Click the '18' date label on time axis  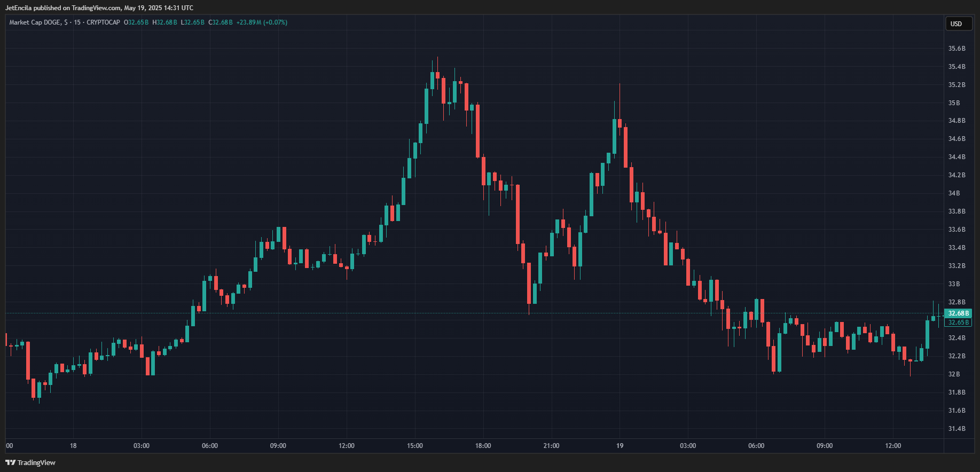73,446
